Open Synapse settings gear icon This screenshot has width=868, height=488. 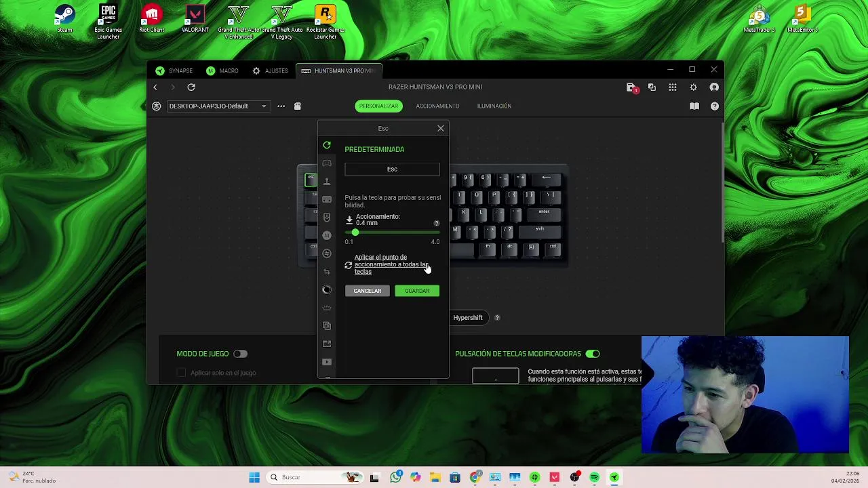(693, 87)
